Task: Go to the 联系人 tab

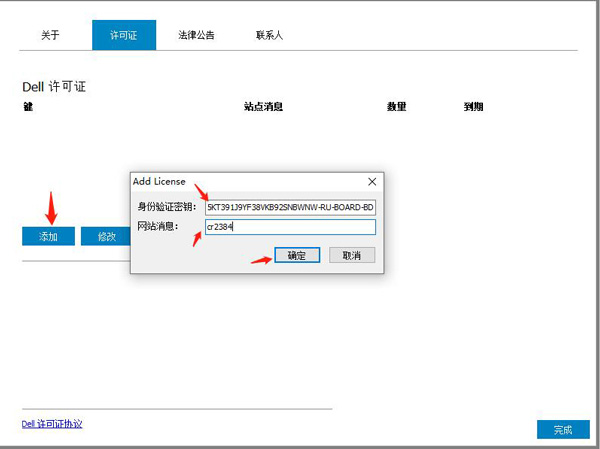Action: click(269, 35)
